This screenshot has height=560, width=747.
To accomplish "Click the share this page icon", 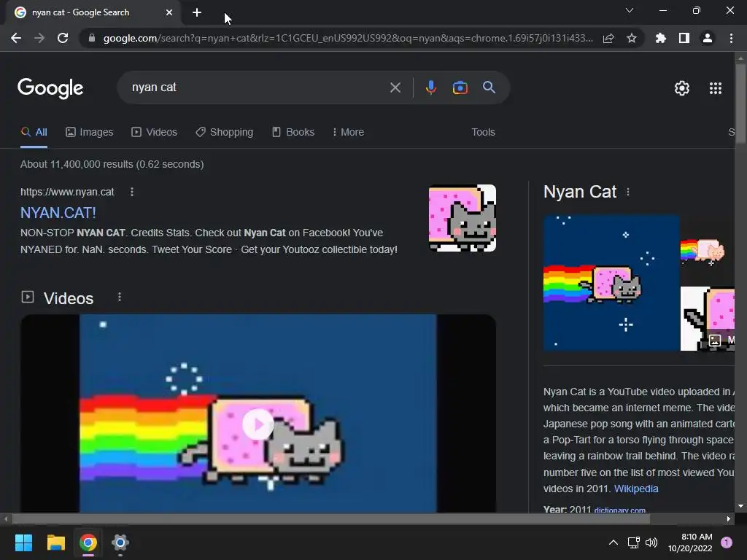I will [608, 38].
